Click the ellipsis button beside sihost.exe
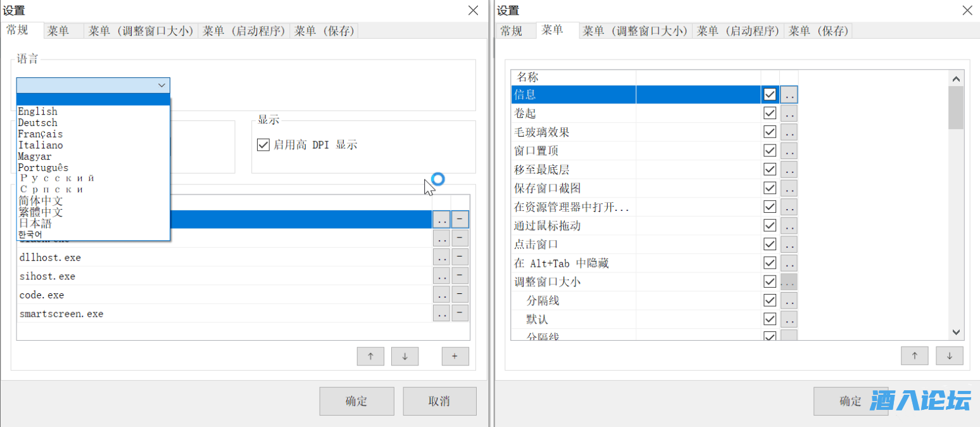This screenshot has width=980, height=427. click(441, 276)
